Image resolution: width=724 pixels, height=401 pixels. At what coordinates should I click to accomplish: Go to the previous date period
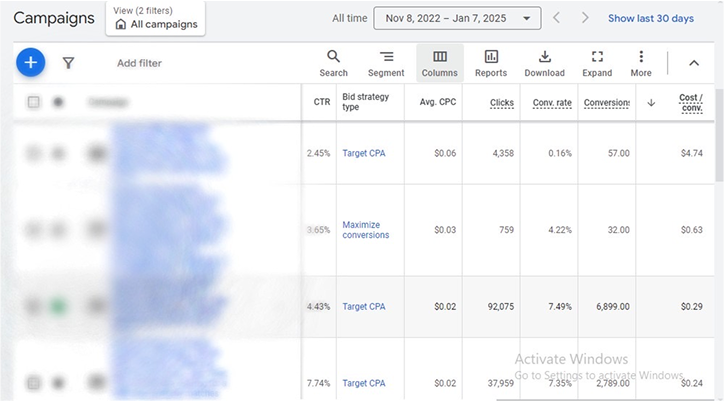click(558, 18)
